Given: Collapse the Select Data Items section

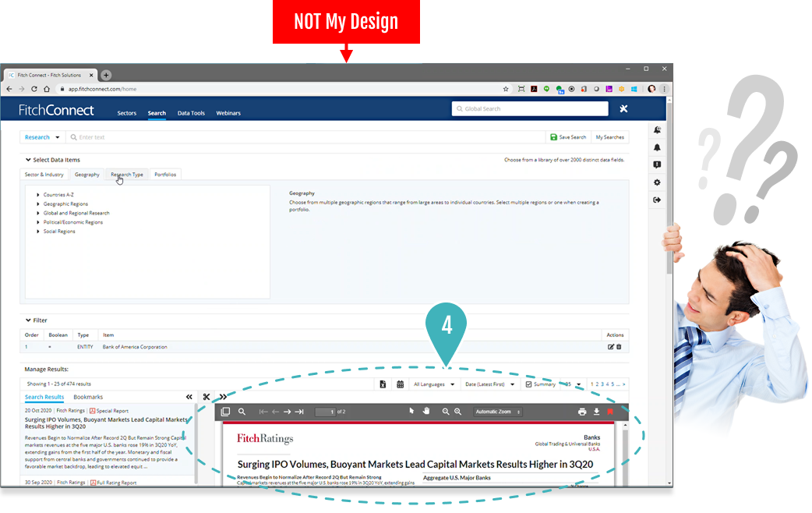Looking at the screenshot, I should [x=28, y=160].
